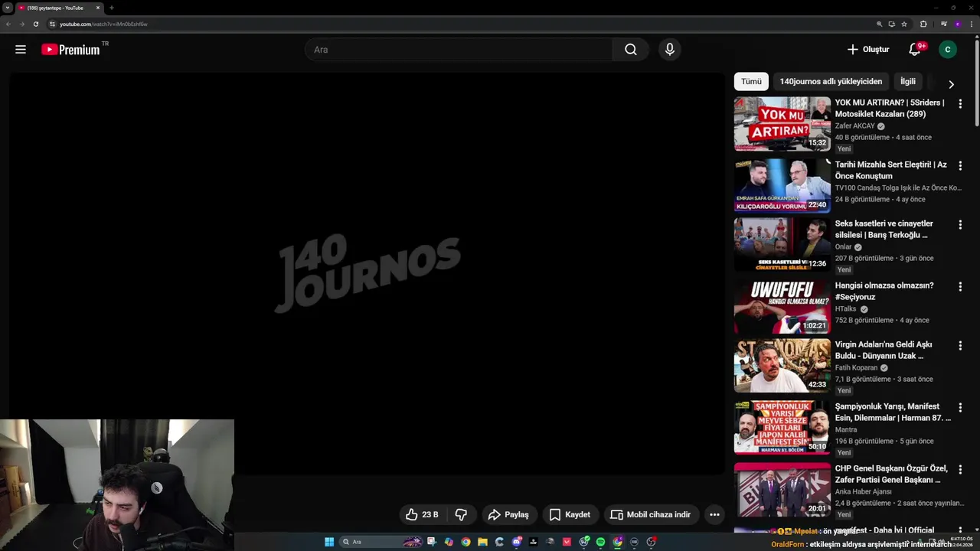Image resolution: width=980 pixels, height=551 pixels.
Task: Like the video with 23 B button
Action: tap(423, 514)
